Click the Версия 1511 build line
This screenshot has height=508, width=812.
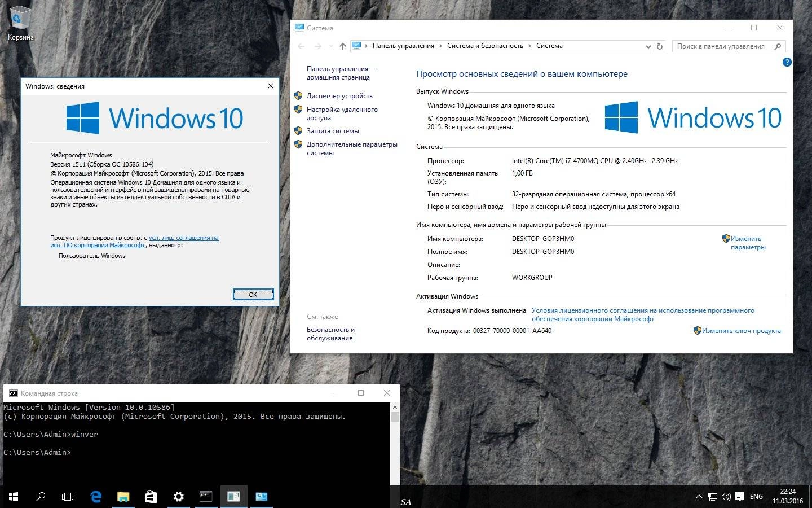[x=102, y=164]
